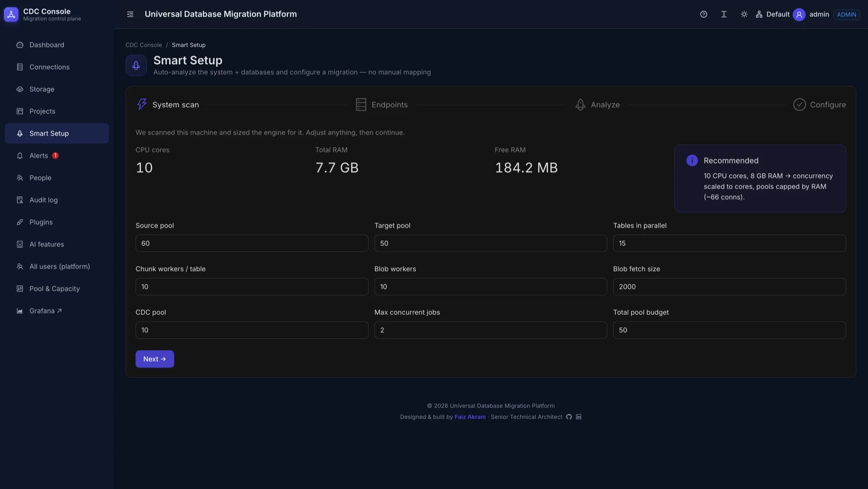
Task: Focus the Source pool input field
Action: click(252, 243)
